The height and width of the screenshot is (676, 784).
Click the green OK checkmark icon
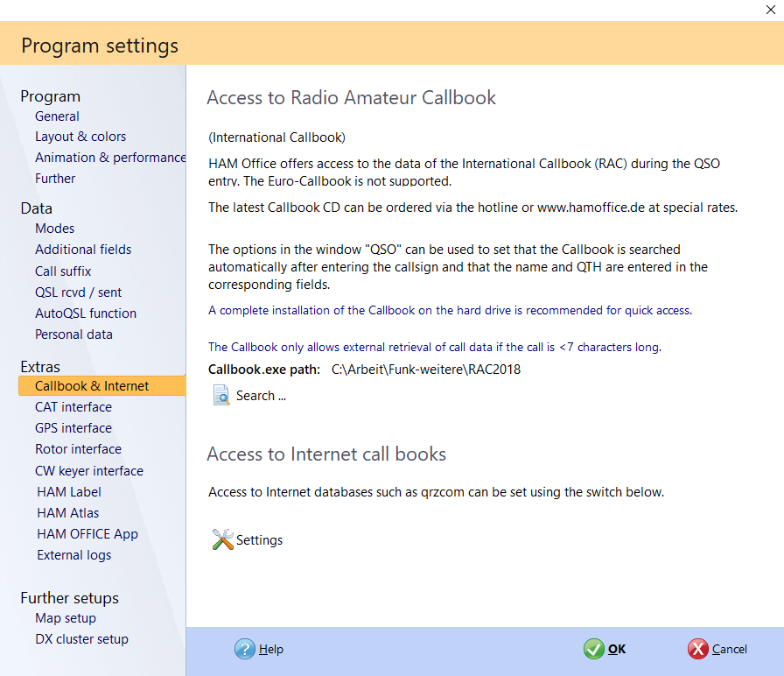(x=593, y=649)
